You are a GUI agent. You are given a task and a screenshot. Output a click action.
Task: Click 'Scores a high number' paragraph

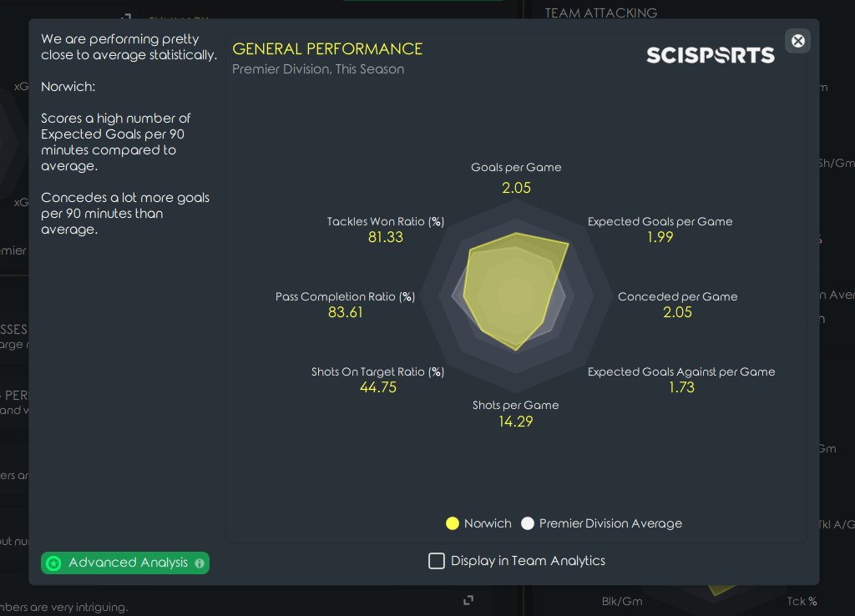115,142
